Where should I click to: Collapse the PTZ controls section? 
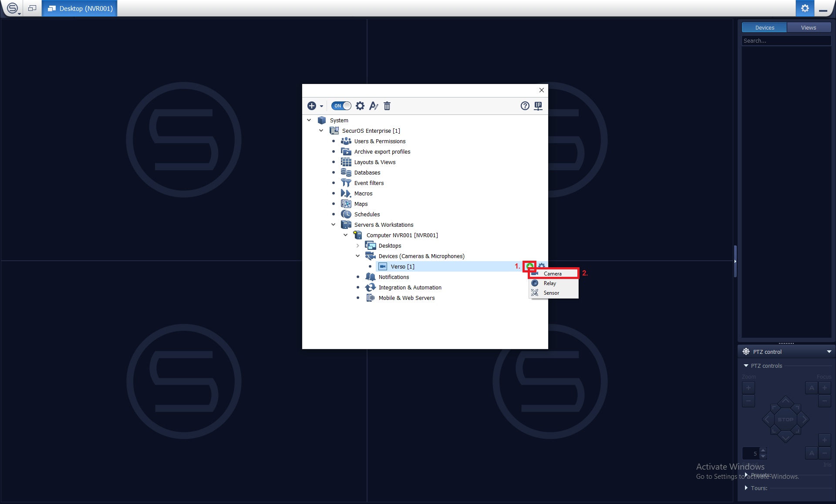(746, 366)
